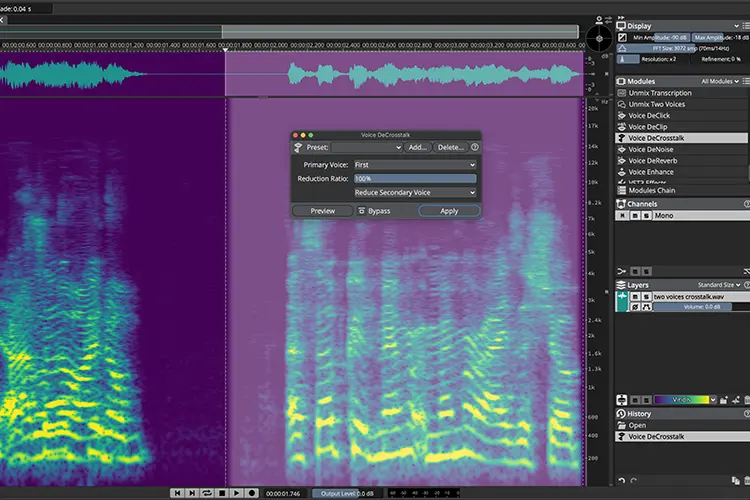The image size is (750, 500).
Task: Click the Apply button
Action: point(449,211)
